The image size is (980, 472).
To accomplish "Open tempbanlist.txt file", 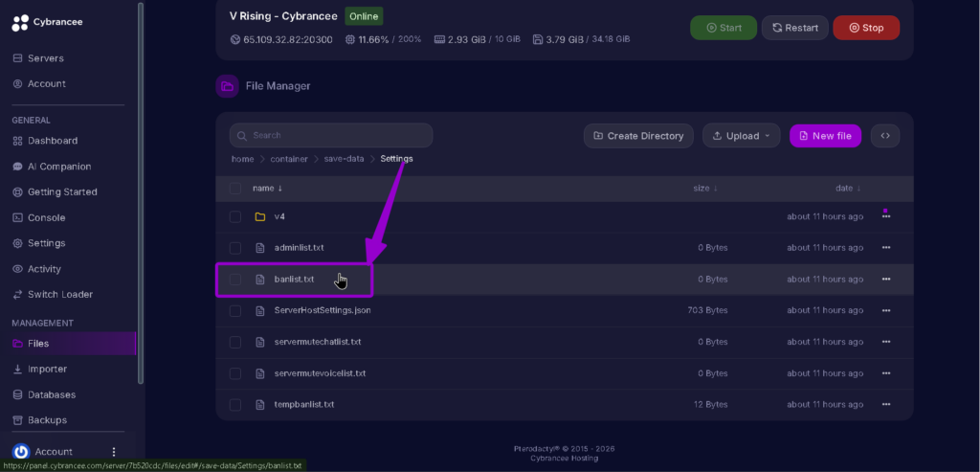I will pyautogui.click(x=303, y=404).
